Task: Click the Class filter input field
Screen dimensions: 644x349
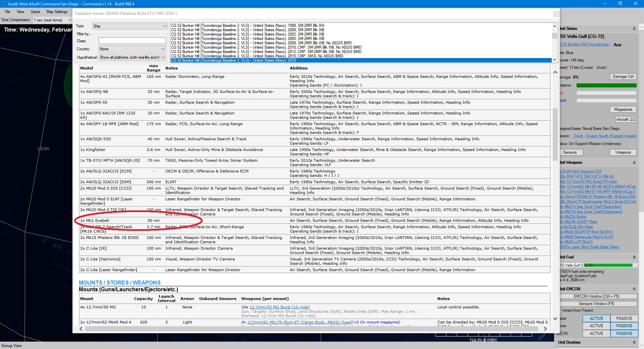Action: tap(132, 41)
